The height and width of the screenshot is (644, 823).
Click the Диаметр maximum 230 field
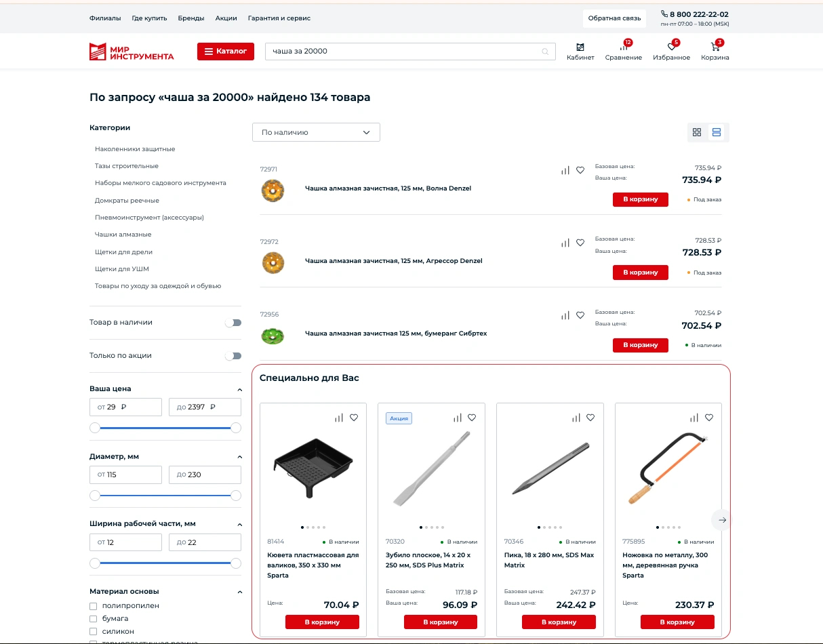click(205, 475)
